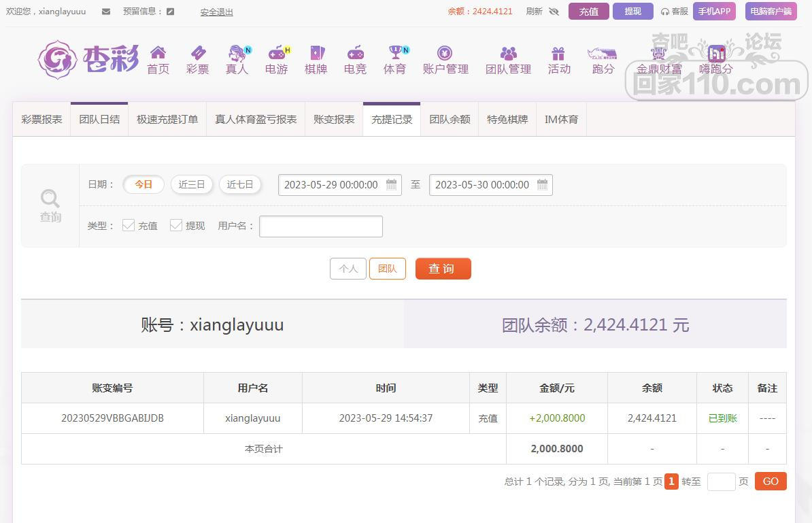Toggle balance visibility eye icon

click(554, 12)
